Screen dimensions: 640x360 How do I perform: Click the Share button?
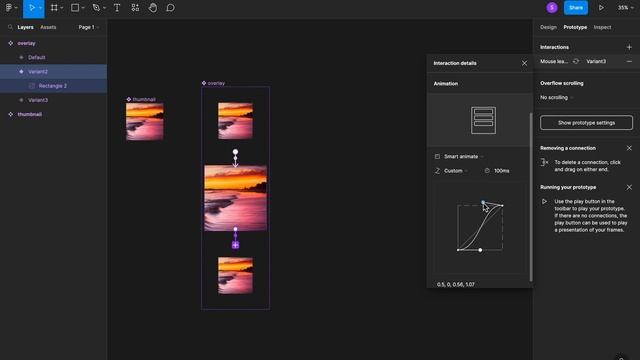[x=576, y=8]
